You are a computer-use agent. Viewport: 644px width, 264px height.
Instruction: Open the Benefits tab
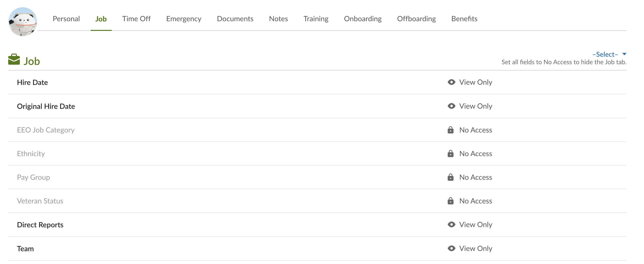pyautogui.click(x=464, y=19)
